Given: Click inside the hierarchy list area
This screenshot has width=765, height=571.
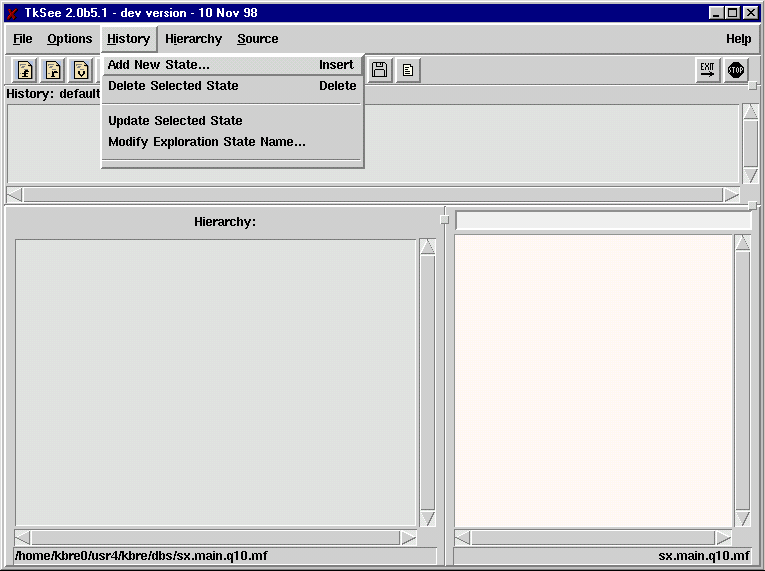Looking at the screenshot, I should coord(215,383).
